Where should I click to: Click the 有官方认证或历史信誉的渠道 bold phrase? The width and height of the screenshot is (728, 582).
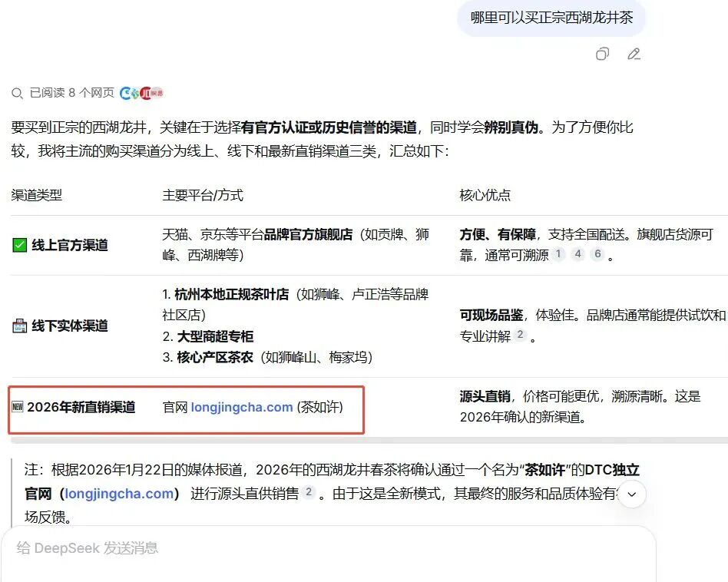tap(329, 127)
